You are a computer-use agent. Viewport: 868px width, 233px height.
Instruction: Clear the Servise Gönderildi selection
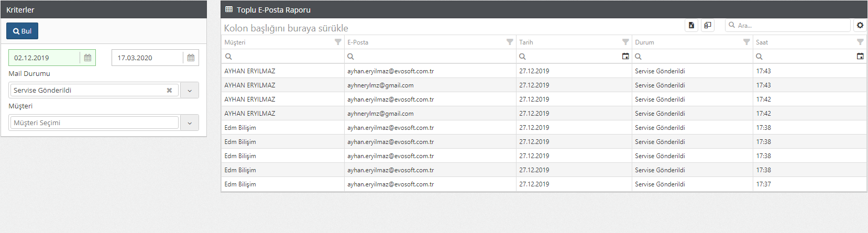[x=169, y=90]
